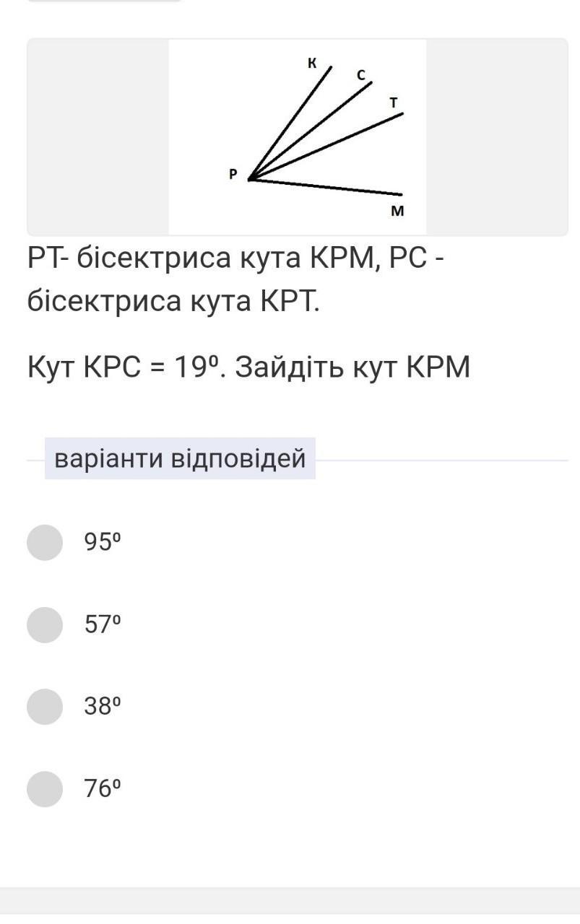Choose the 57º radio option
This screenshot has width=580, height=924.
(x=45, y=624)
